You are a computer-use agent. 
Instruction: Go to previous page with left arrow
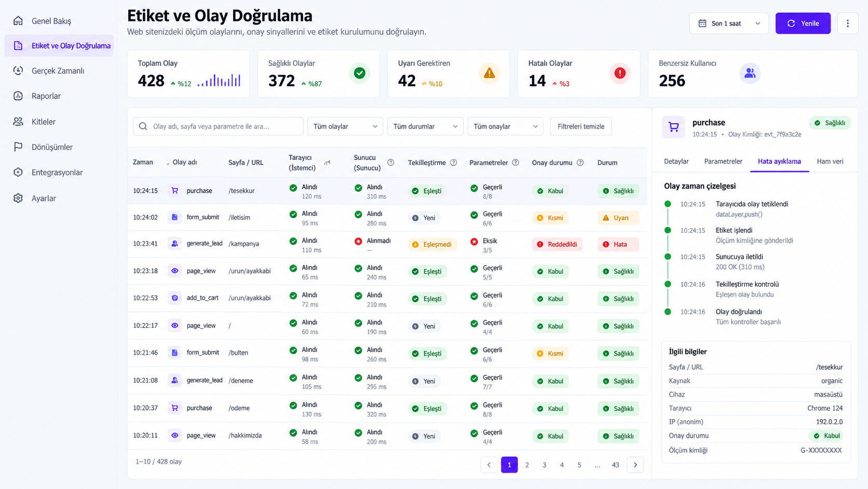(489, 465)
